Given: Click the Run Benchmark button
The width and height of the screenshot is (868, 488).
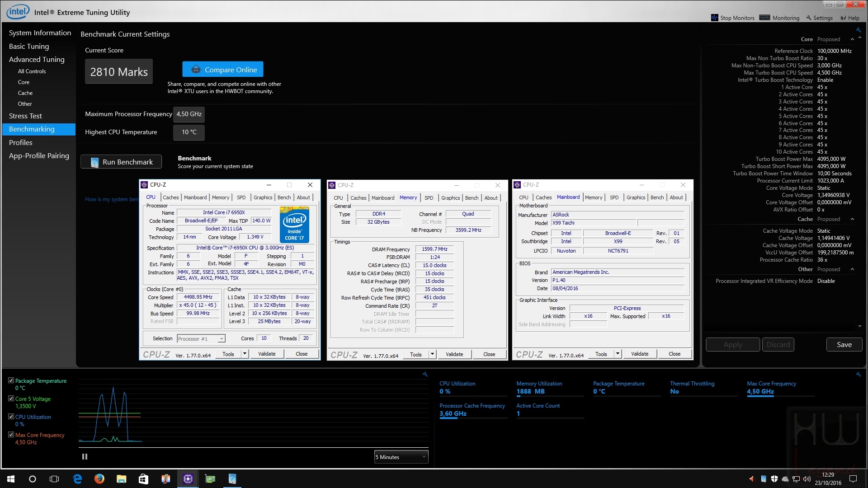Looking at the screenshot, I should (121, 162).
